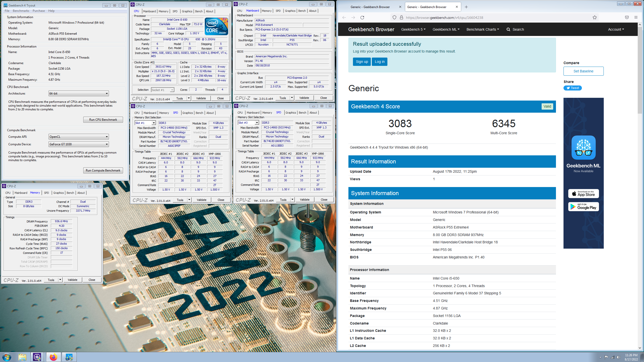Expand the Geekbench 5 navbar dropdown
The image size is (644, 362).
point(413,29)
